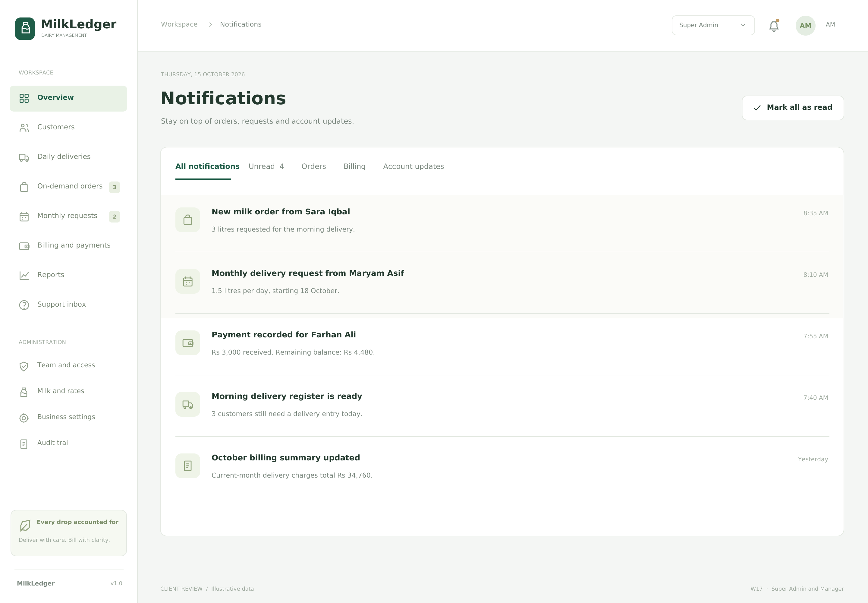Open Customers in the sidebar
868x603 pixels.
(x=68, y=128)
